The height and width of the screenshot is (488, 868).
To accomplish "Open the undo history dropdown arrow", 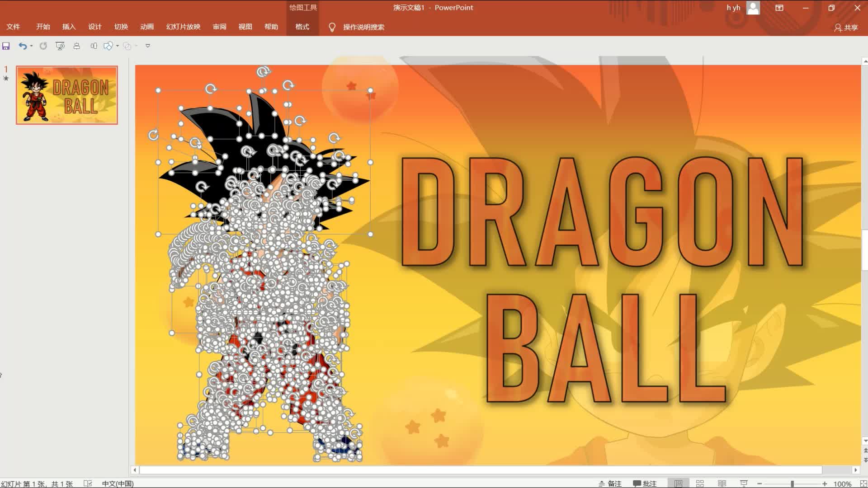I will coord(31,46).
